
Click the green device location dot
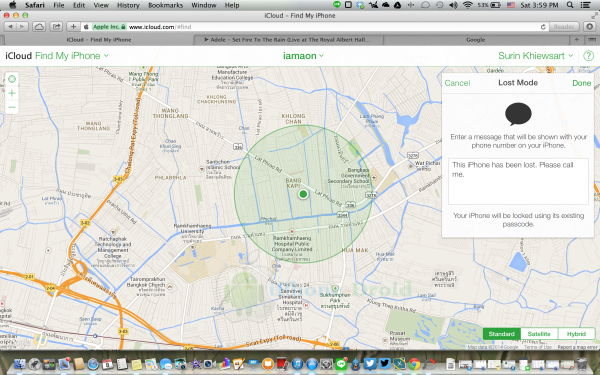click(303, 194)
